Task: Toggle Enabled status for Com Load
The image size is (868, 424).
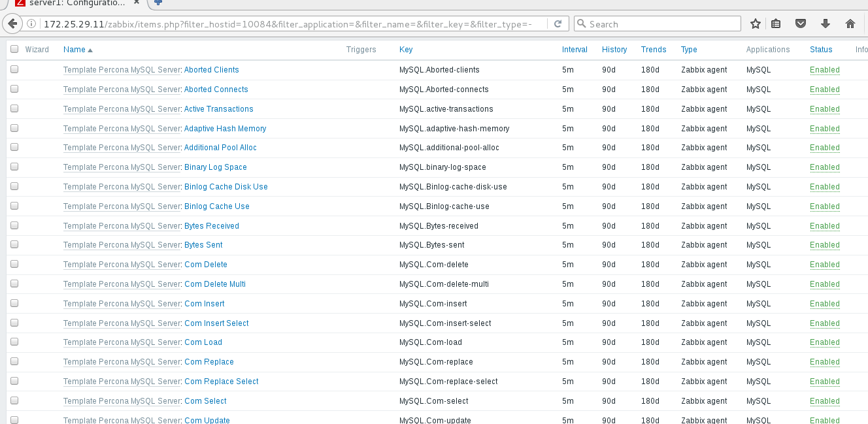Action: 825,342
